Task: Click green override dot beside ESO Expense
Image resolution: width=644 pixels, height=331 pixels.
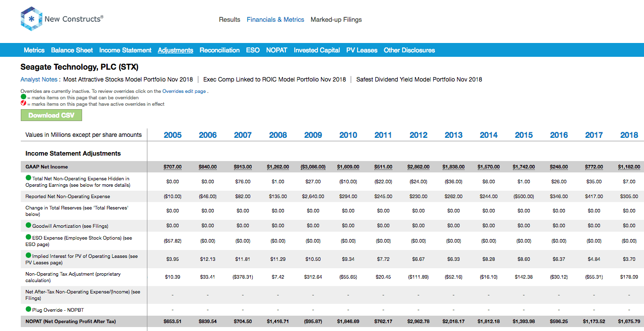Action: point(28,238)
